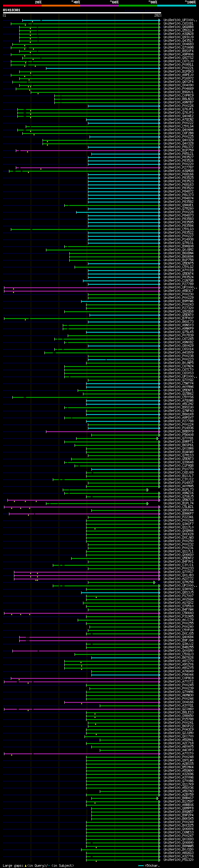Select hit label UniRef100_P68166

click(x=178, y=174)
